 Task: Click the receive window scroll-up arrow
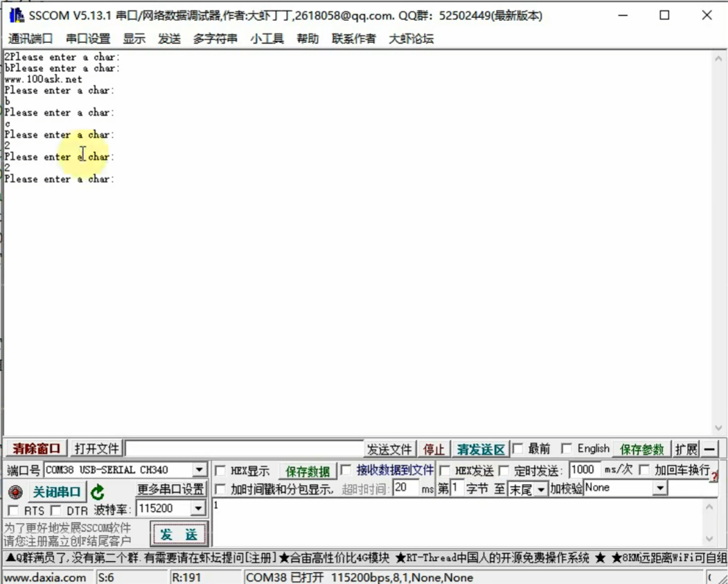click(x=718, y=58)
